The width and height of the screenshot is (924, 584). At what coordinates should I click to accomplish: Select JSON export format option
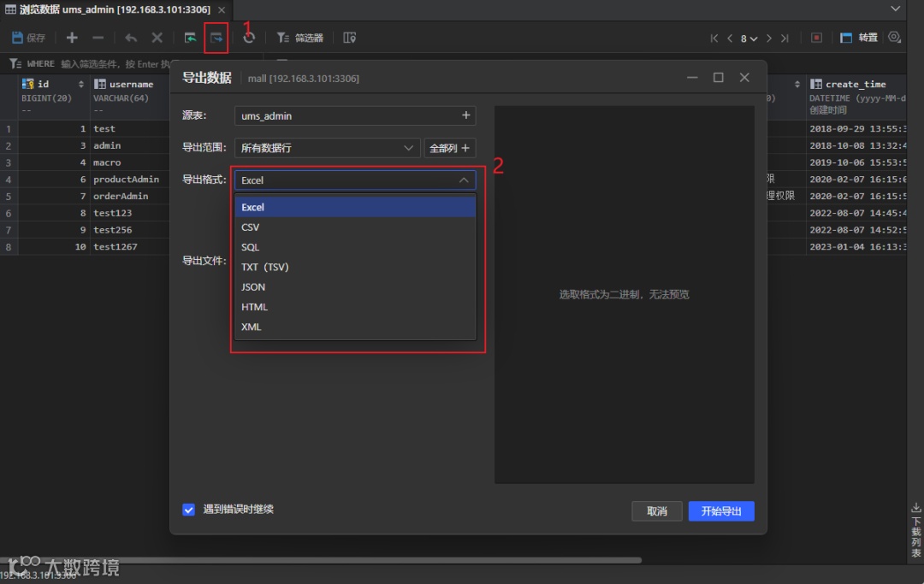point(355,287)
